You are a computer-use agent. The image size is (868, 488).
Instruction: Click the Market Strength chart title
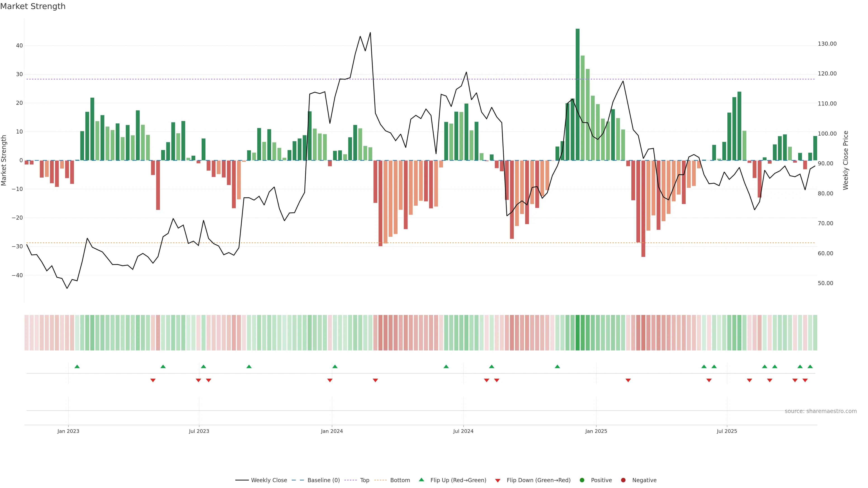click(33, 6)
